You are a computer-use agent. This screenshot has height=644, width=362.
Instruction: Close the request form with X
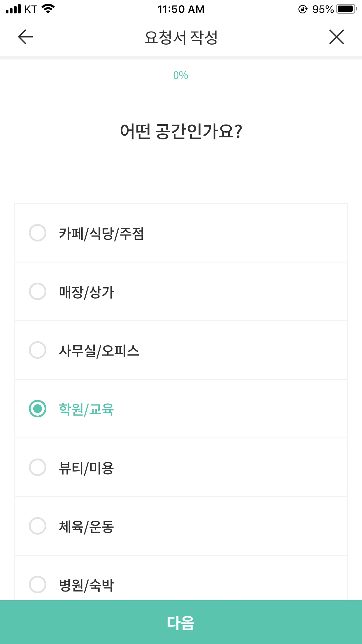[336, 37]
